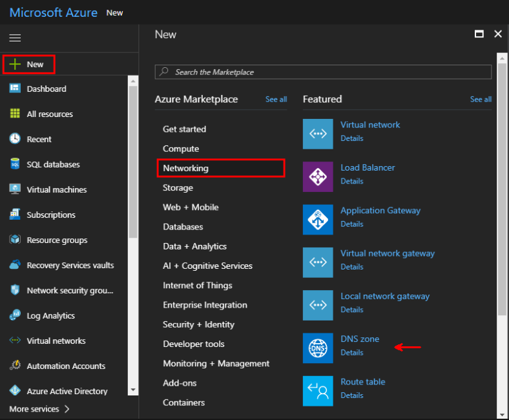The image size is (509, 420).
Task: Open Details under Virtual network gateway
Action: (x=352, y=267)
